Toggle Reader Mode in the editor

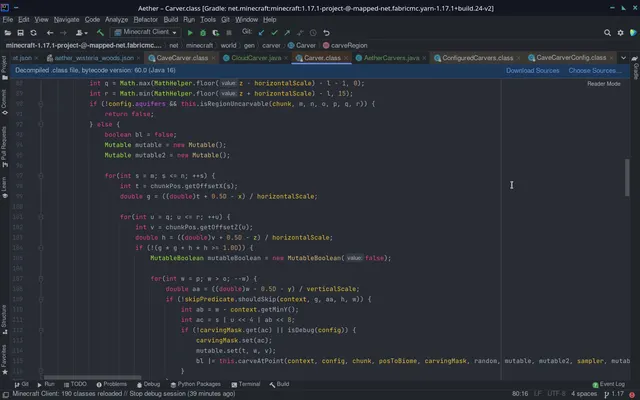coord(604,84)
